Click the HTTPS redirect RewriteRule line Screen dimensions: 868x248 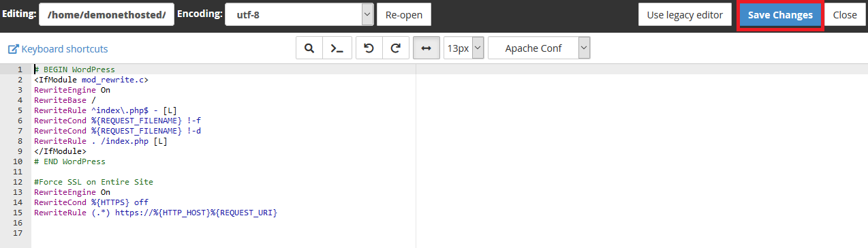click(x=156, y=213)
